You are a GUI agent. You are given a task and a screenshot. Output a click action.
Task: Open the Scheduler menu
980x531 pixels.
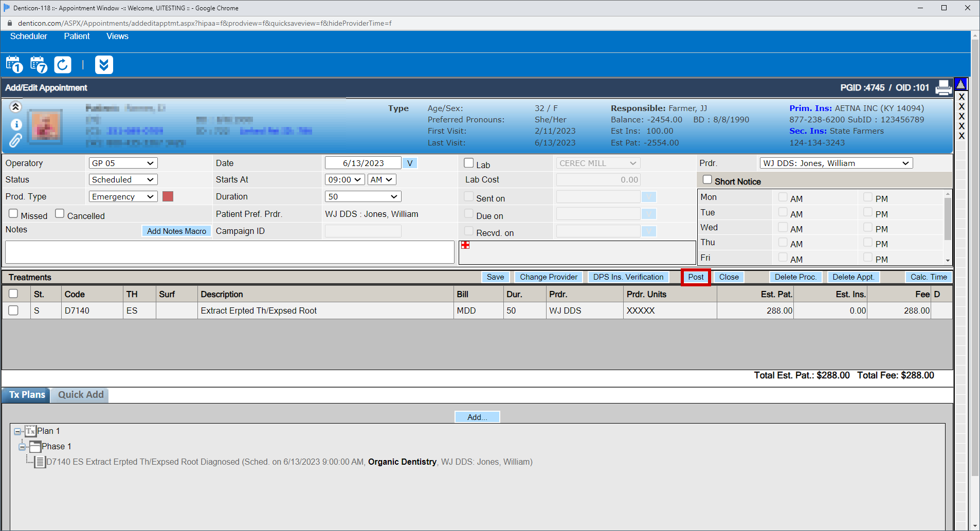(x=28, y=36)
